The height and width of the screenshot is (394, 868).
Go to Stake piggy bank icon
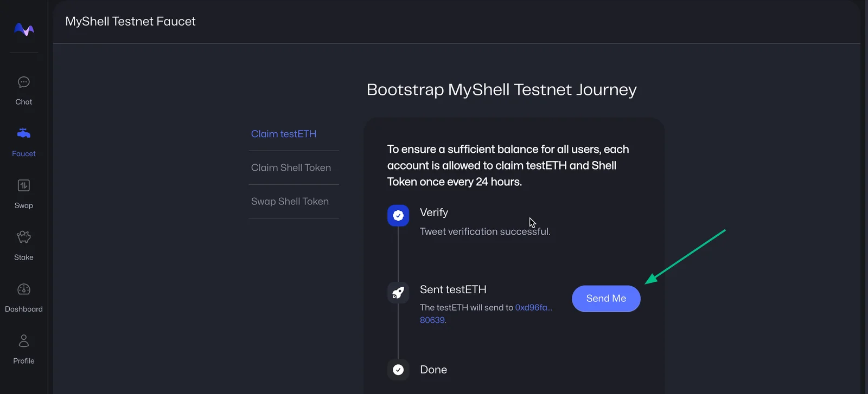tap(24, 237)
